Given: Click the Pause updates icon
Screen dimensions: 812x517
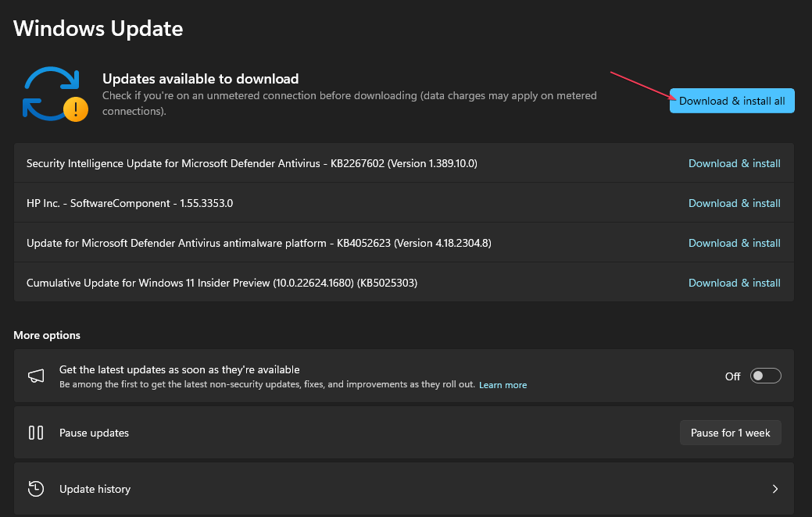Looking at the screenshot, I should 36,433.
